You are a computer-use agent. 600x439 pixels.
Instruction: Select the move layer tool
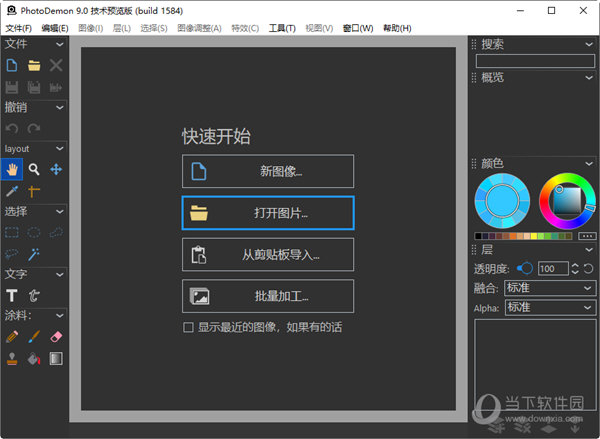click(56, 169)
